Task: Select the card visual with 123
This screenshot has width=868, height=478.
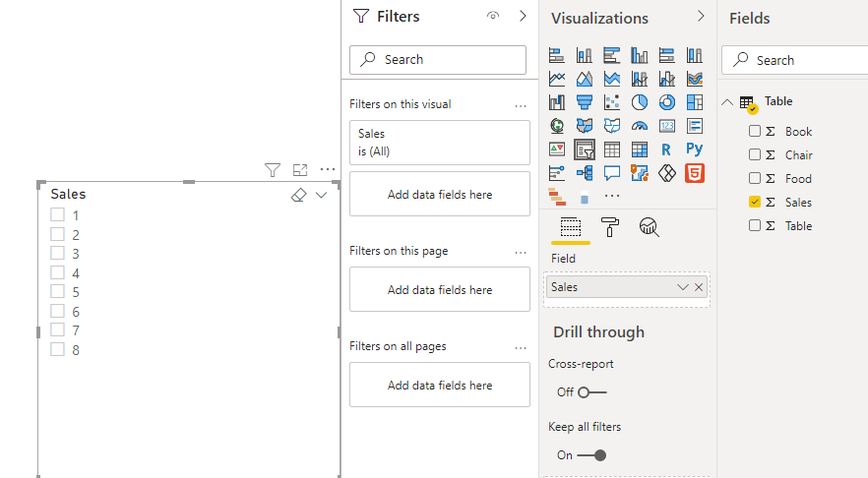Action: pyautogui.click(x=667, y=126)
